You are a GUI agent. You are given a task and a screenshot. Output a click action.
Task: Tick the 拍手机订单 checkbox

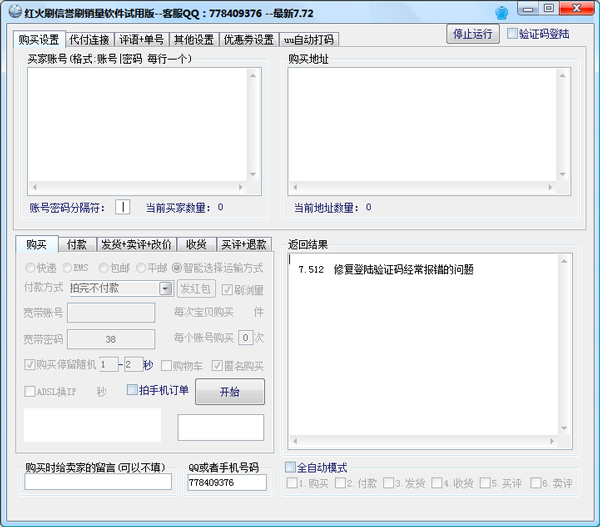click(x=133, y=390)
